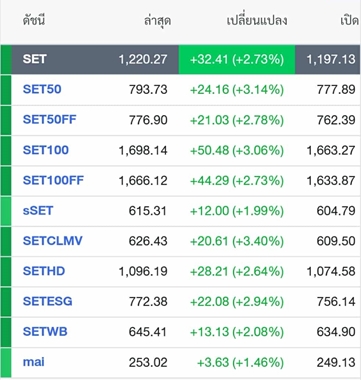Screen dimensions: 361x380
Task: Open the SET100 index link
Action: [x=46, y=150]
